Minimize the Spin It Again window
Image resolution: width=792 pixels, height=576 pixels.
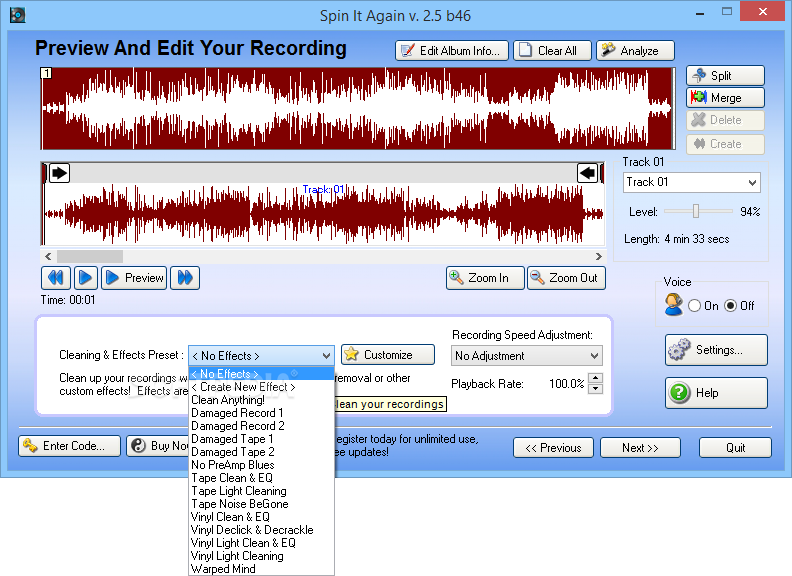(x=700, y=13)
